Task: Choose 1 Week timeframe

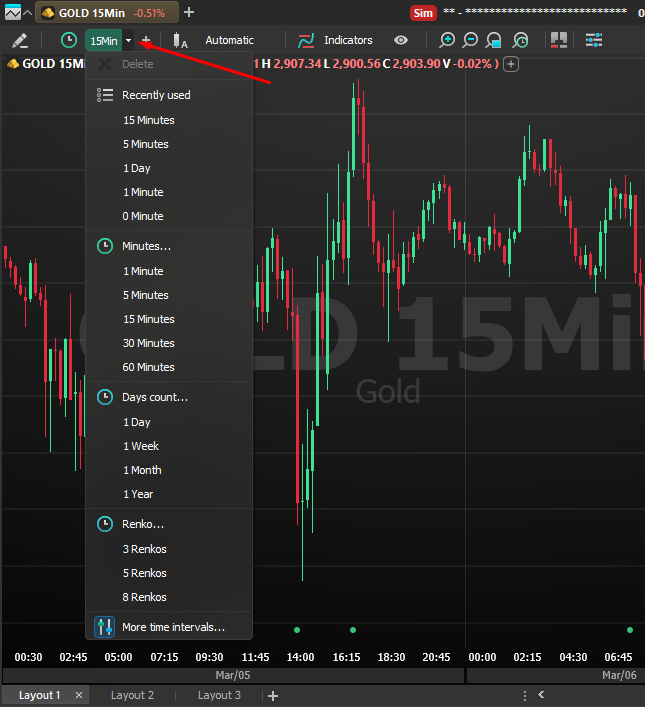Action: coord(141,446)
